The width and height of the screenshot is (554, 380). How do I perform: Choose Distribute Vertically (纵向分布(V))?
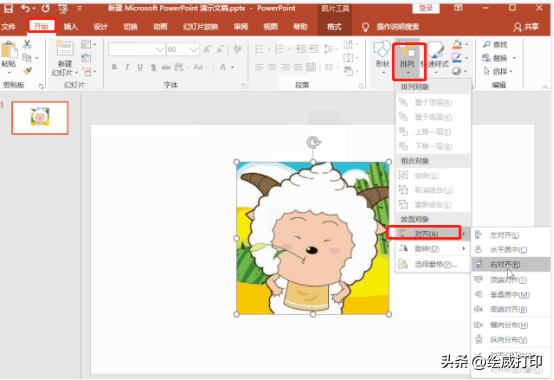pos(511,340)
